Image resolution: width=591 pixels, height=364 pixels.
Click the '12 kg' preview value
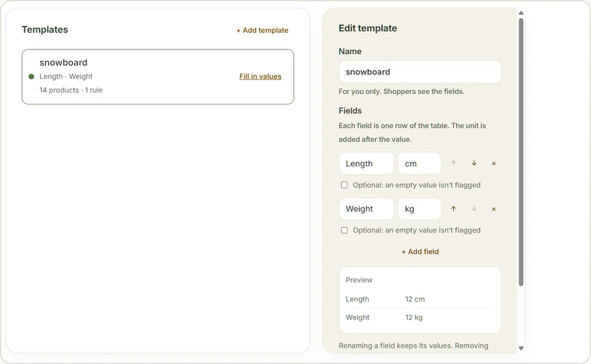[x=413, y=317]
